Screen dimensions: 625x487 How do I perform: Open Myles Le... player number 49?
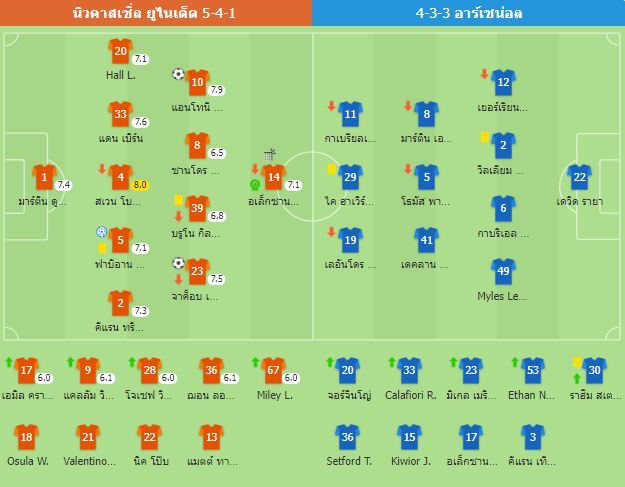tap(503, 271)
